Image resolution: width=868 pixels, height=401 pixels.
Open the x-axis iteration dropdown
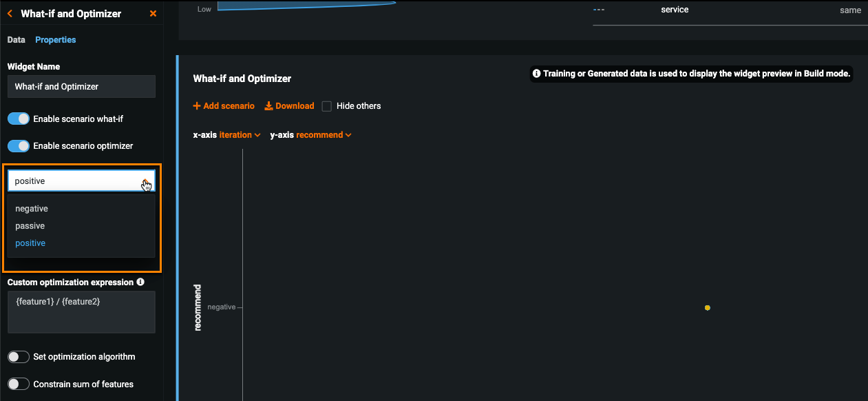[x=239, y=135]
